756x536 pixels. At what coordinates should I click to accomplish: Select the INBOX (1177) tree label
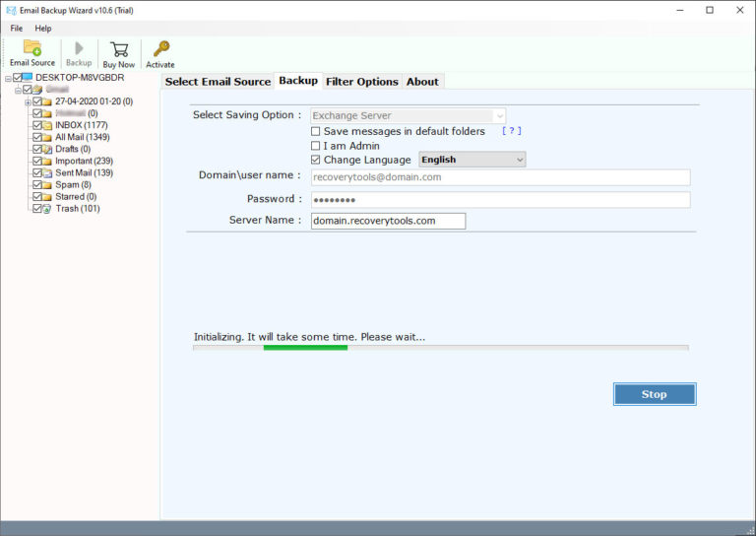coord(81,125)
